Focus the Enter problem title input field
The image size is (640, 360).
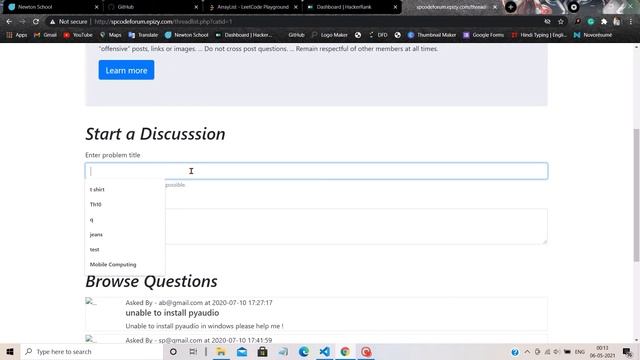[316, 171]
